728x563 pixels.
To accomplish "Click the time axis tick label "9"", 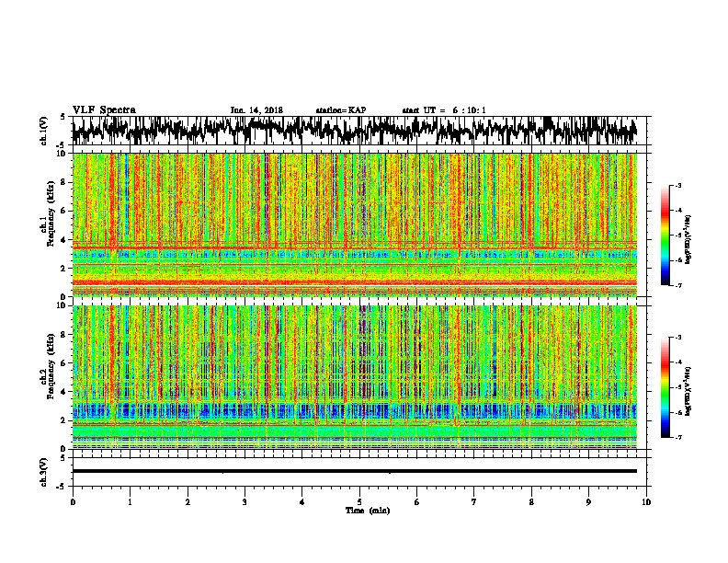I will coord(588,502).
